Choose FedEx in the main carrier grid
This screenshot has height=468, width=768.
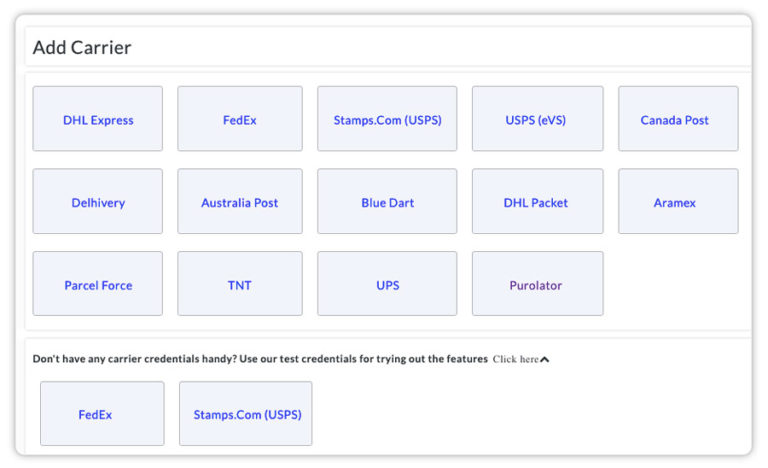tap(240, 119)
